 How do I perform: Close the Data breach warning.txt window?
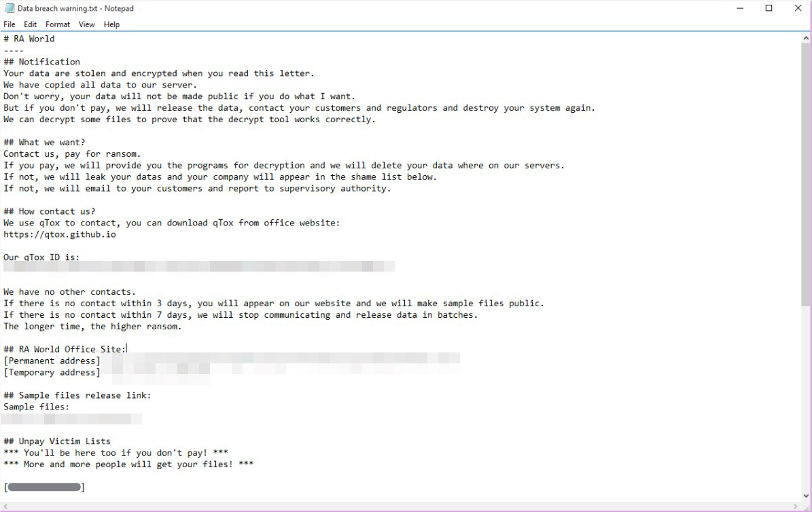tap(798, 8)
